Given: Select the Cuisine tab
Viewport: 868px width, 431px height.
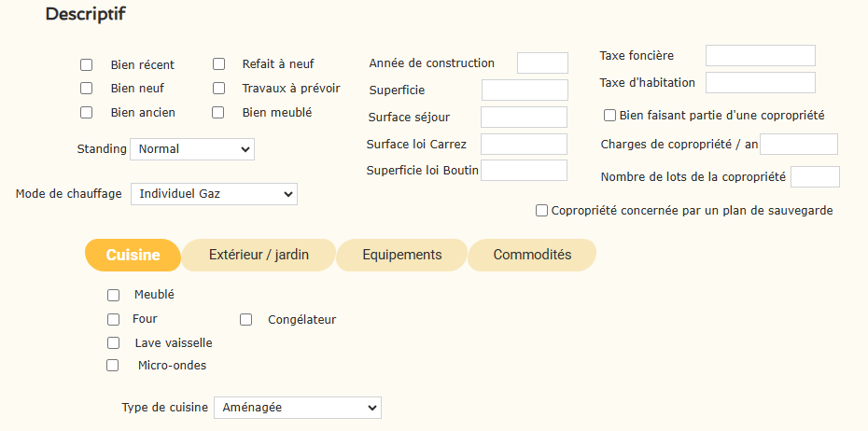Looking at the screenshot, I should [133, 255].
